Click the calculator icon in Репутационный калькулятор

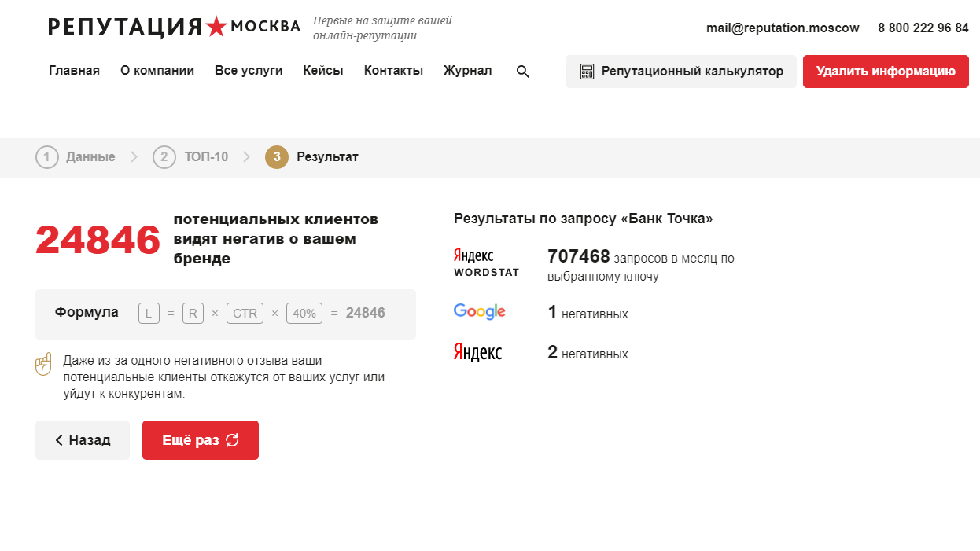[587, 72]
